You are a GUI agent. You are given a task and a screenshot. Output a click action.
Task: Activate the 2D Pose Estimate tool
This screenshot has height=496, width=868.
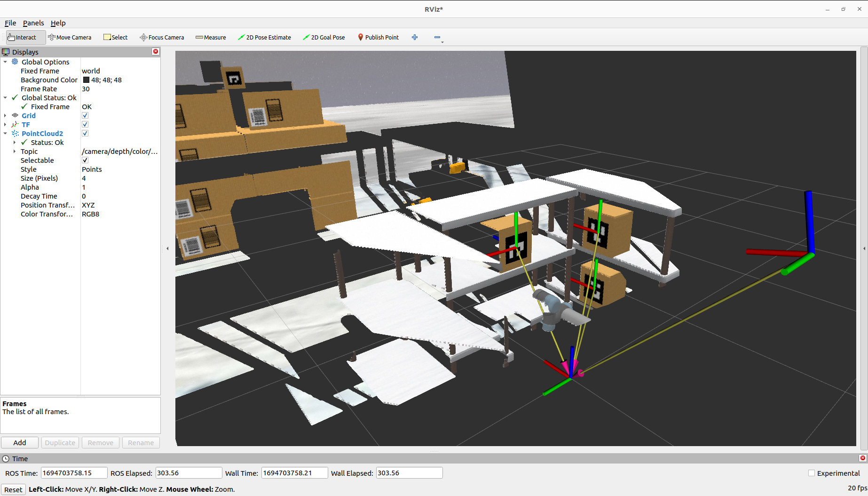pos(264,38)
